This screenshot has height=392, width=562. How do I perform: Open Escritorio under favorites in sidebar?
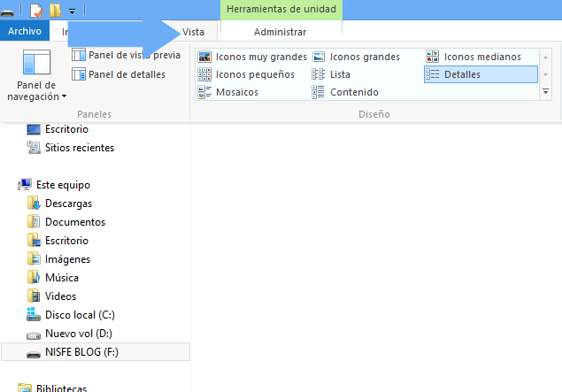(x=58, y=129)
